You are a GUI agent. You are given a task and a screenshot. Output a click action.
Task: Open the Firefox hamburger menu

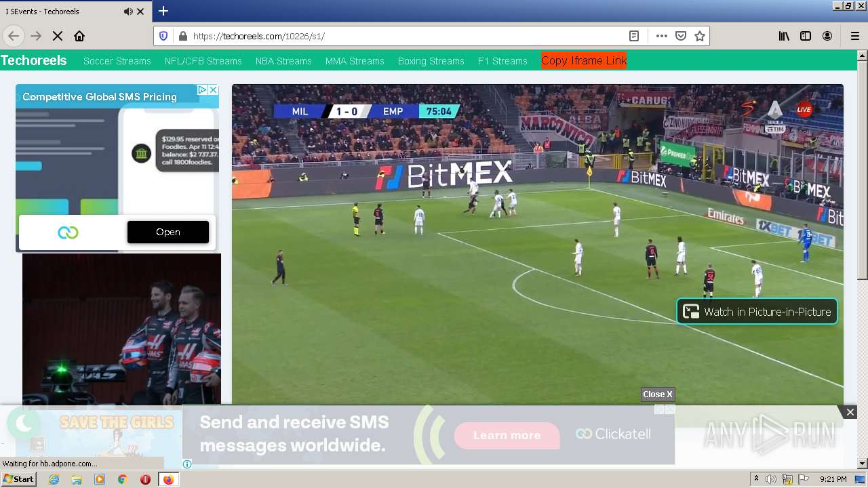tap(854, 36)
